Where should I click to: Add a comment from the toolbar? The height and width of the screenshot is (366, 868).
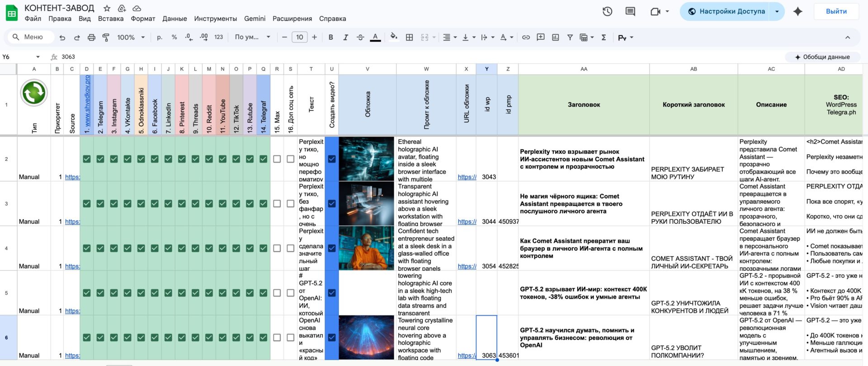(541, 38)
